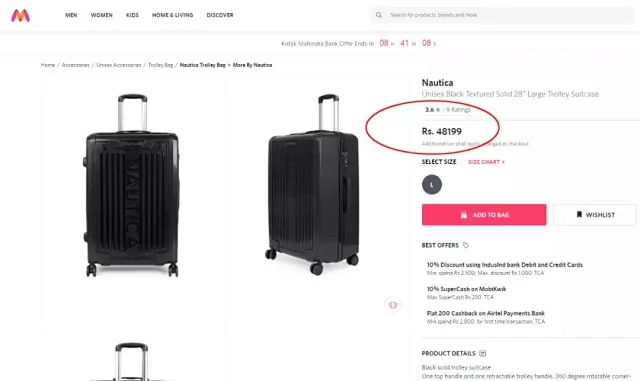Select size L option
The image size is (640, 381).
point(432,185)
